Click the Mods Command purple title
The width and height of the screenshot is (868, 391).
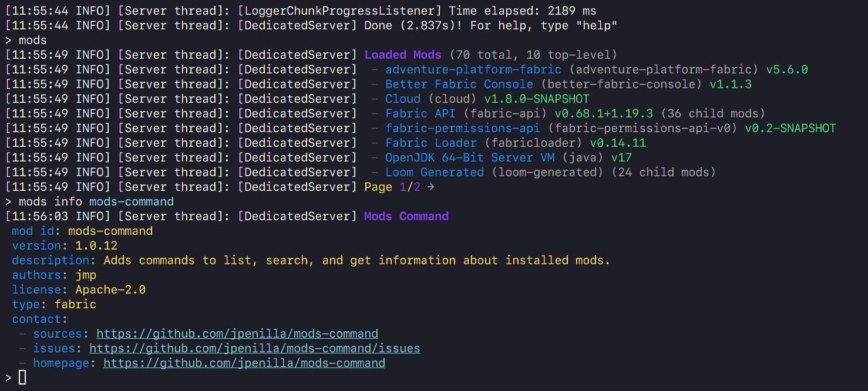point(406,217)
